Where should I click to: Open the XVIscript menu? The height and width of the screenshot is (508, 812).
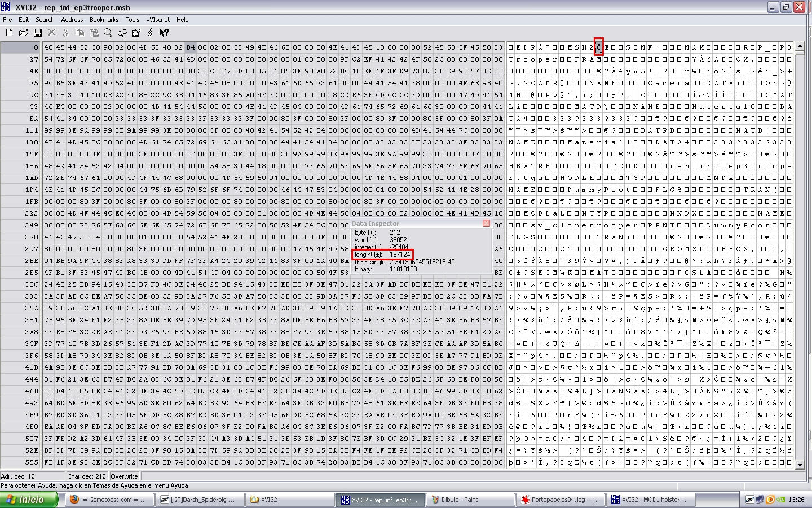(158, 20)
